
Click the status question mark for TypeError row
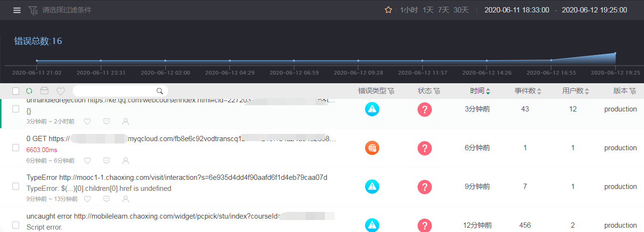click(424, 187)
